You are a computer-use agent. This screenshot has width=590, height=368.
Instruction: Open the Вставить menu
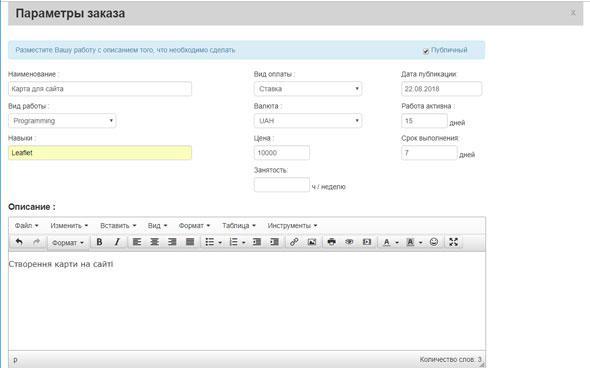(x=118, y=225)
